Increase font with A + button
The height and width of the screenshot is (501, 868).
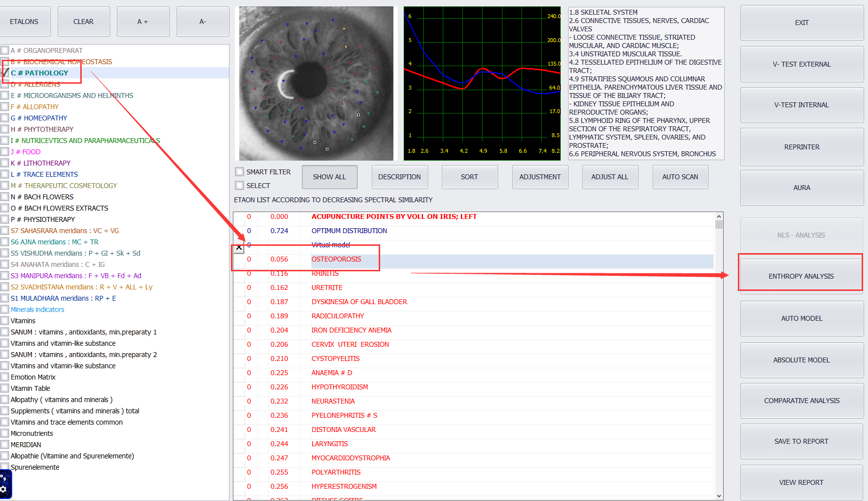tap(143, 22)
